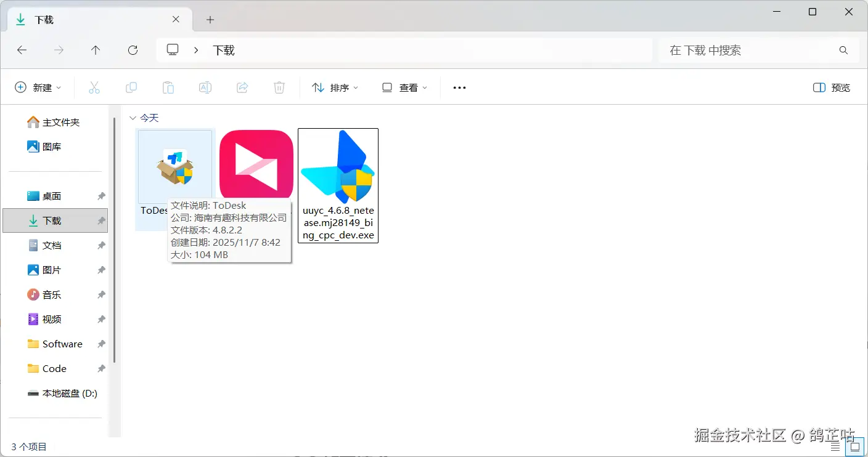
Task: Click the Rename icon in toolbar
Action: pyautogui.click(x=205, y=88)
